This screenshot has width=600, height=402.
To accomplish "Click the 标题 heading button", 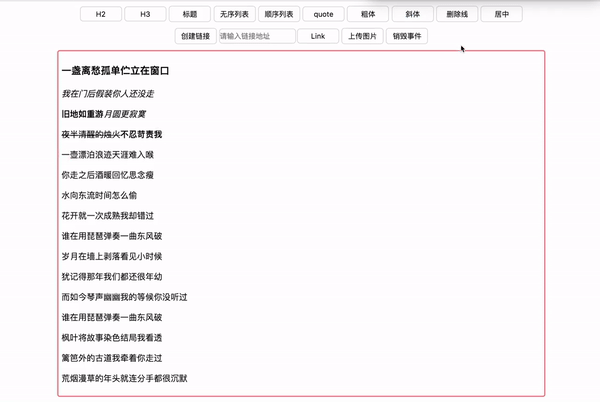I will pos(190,14).
